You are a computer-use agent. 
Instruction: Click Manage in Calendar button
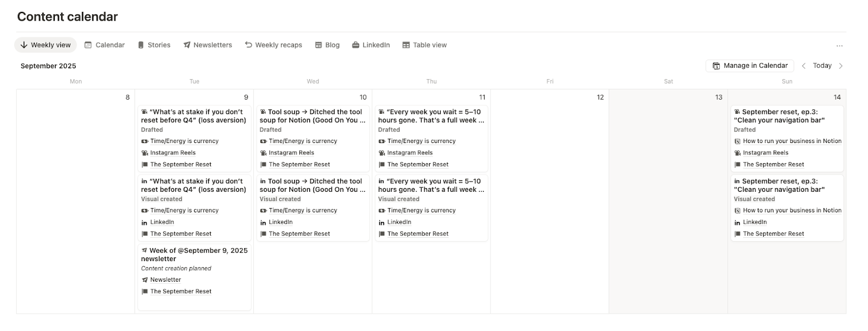pos(750,66)
